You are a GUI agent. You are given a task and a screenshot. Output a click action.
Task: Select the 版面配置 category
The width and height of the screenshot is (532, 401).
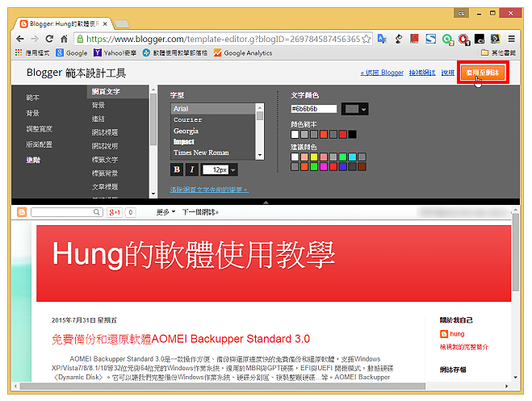[x=40, y=144]
